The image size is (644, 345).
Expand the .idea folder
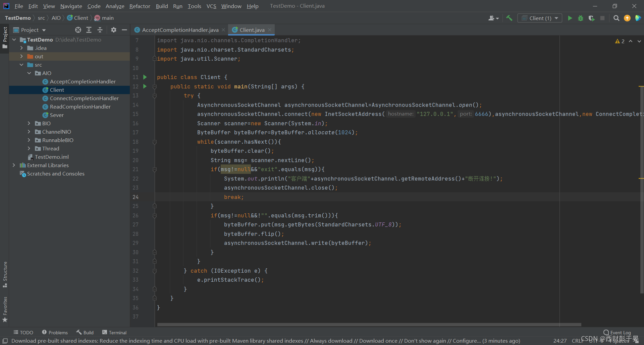tap(21, 48)
